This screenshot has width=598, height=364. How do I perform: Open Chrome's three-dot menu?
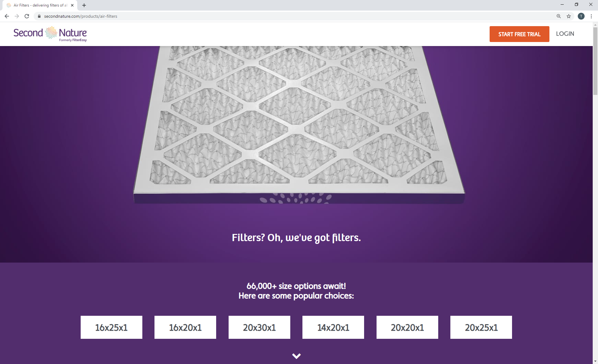pyautogui.click(x=591, y=16)
